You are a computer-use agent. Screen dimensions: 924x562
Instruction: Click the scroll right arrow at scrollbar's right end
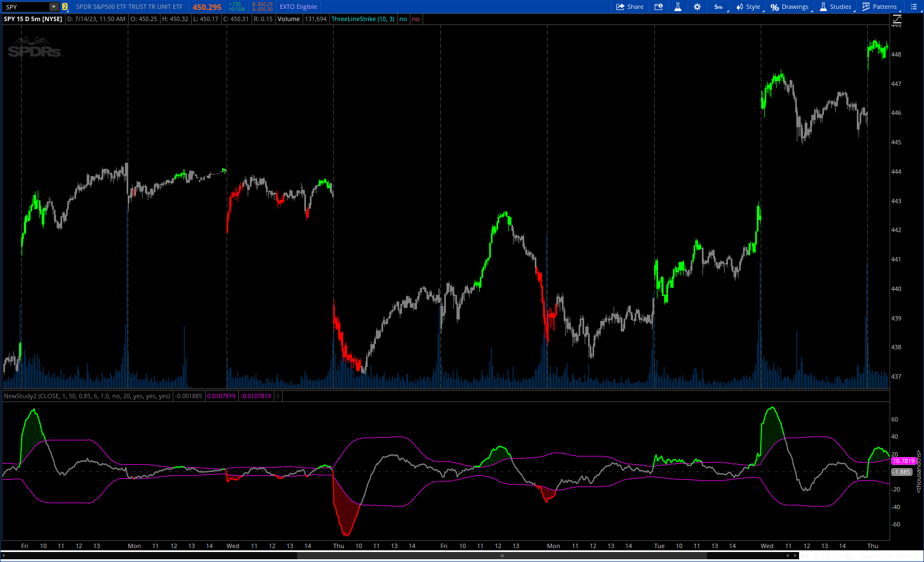pyautogui.click(x=795, y=555)
